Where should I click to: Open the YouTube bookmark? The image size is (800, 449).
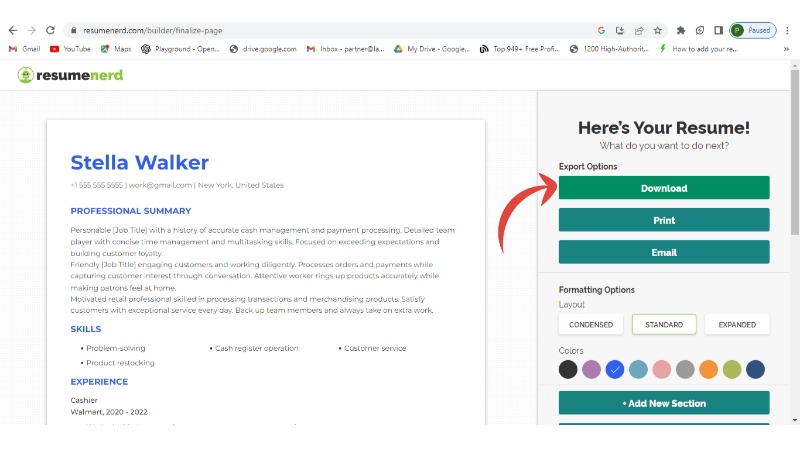69,48
